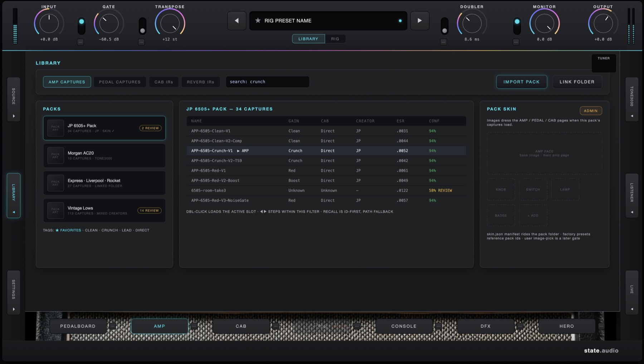
Task: Select the CAB IRs tab
Action: tap(164, 82)
